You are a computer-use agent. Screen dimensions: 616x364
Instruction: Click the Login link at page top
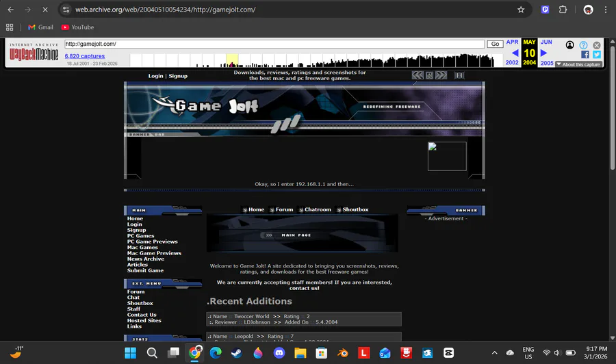click(155, 76)
